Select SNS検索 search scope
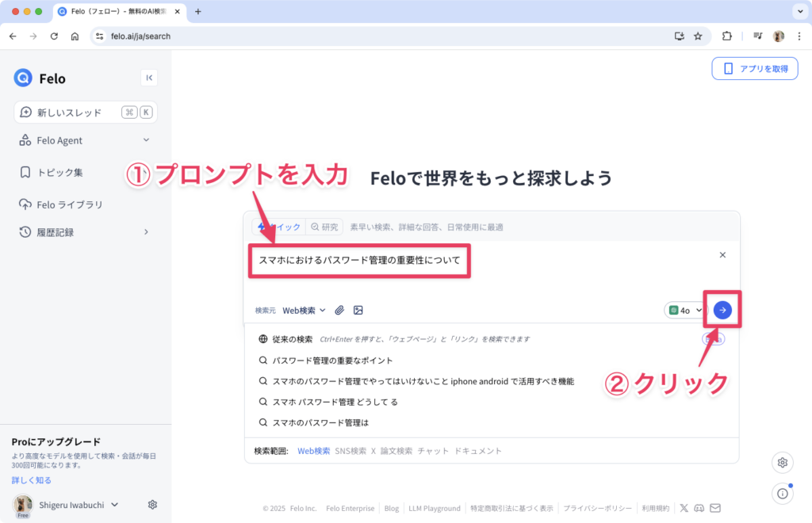Image resolution: width=812 pixels, height=523 pixels. [350, 451]
